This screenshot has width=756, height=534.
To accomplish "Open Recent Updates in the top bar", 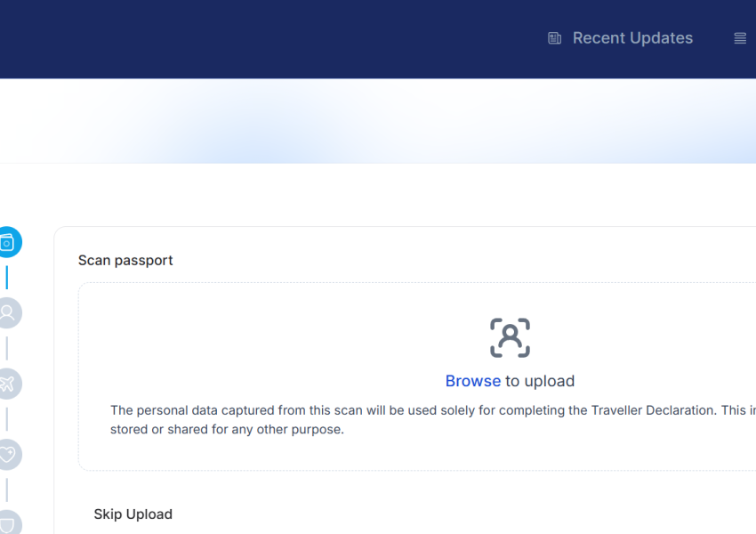I will (632, 38).
